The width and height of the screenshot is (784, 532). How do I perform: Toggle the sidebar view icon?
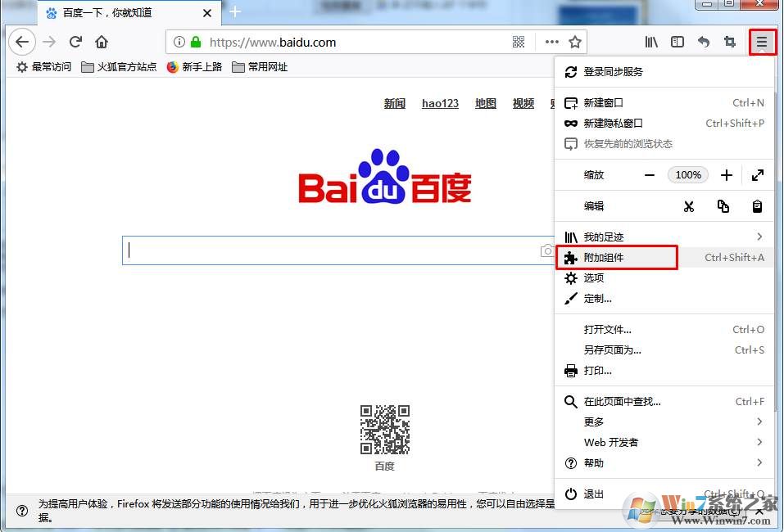[x=678, y=42]
